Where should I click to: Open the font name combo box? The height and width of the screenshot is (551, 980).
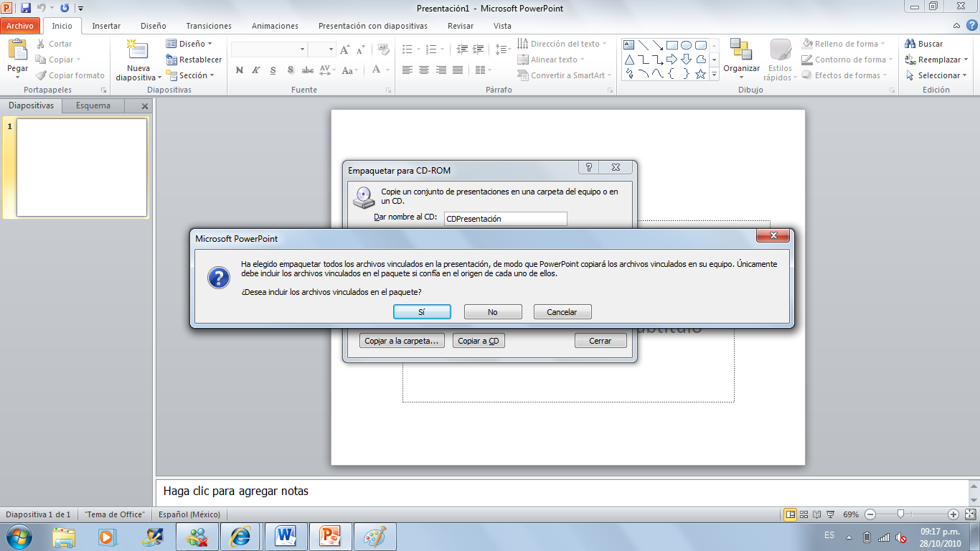(x=269, y=50)
